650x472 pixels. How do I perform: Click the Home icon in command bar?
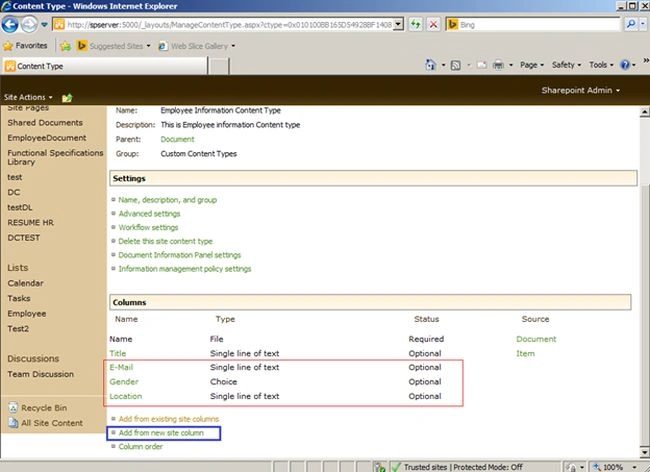click(x=431, y=65)
